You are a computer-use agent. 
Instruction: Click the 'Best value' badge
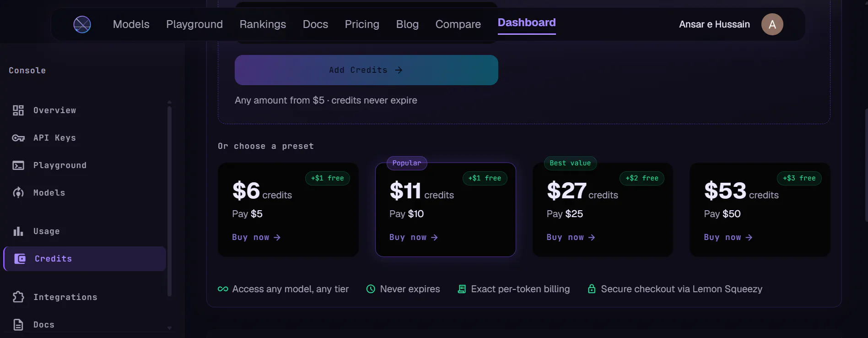pyautogui.click(x=570, y=163)
